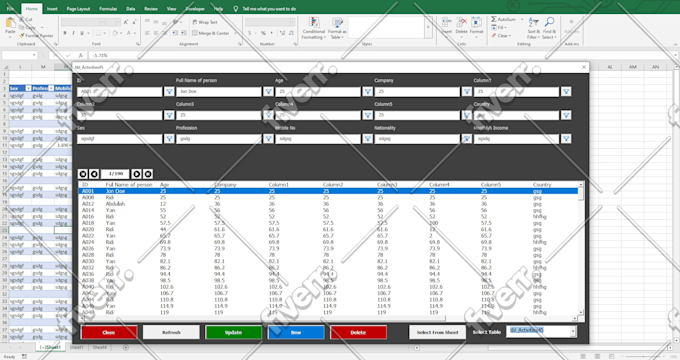Click the filter icon beside the Age field

coord(367,92)
